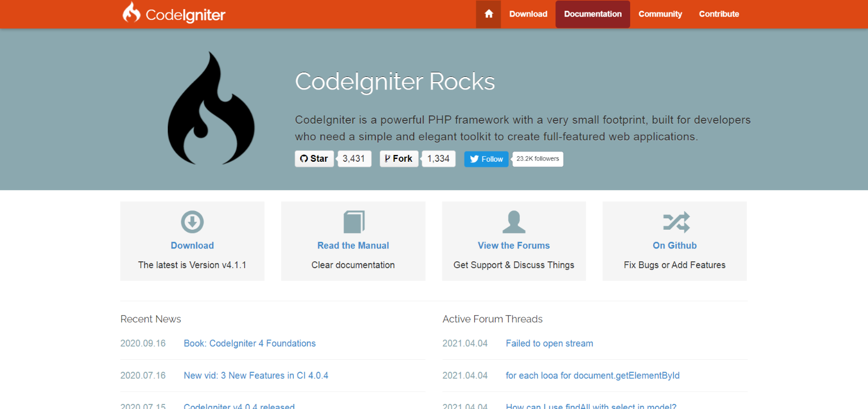Select the home icon in navigation bar
The image size is (868, 409).
pos(488,14)
